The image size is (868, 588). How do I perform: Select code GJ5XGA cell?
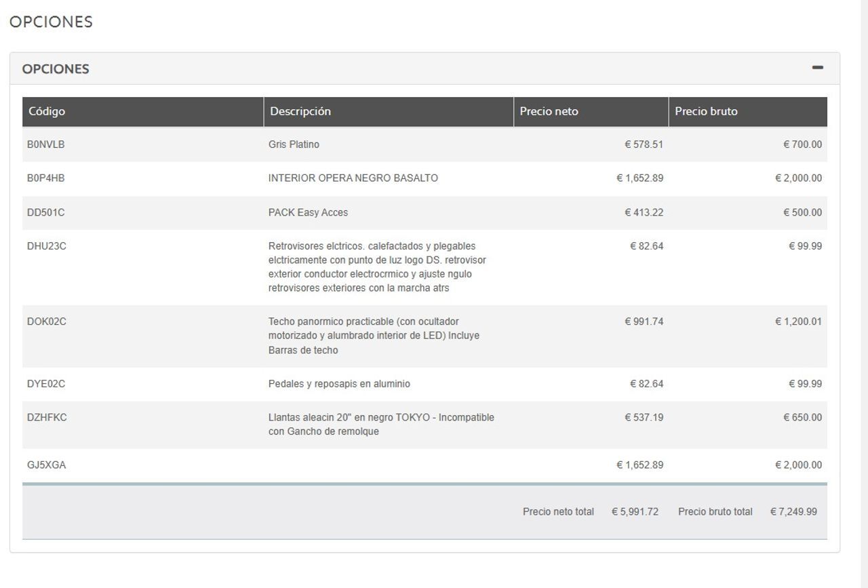click(46, 465)
